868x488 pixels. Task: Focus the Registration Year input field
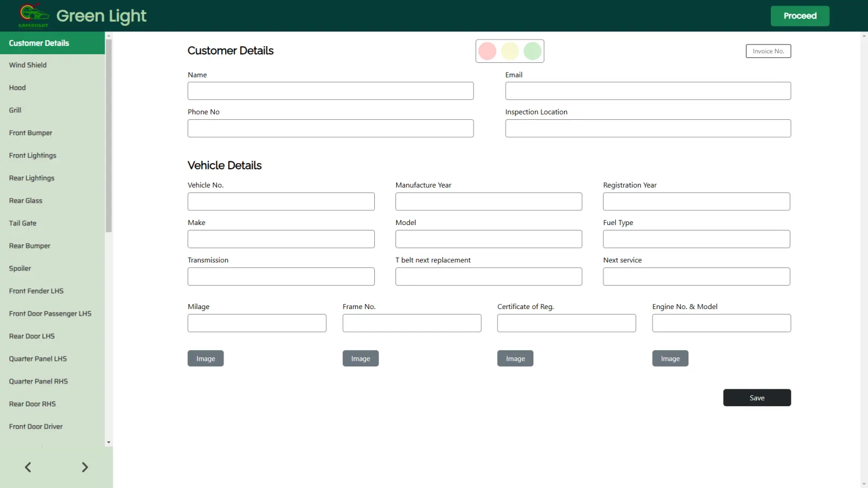point(697,202)
